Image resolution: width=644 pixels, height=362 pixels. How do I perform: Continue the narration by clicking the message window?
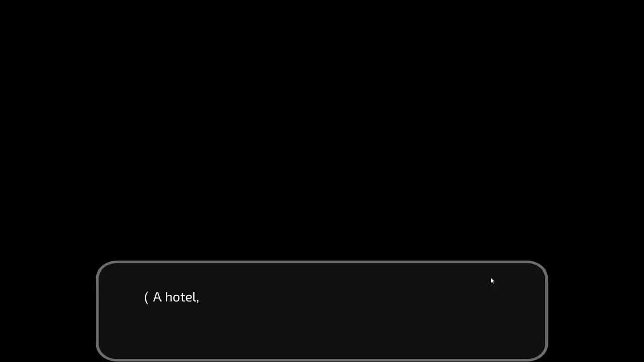pyautogui.click(x=322, y=311)
